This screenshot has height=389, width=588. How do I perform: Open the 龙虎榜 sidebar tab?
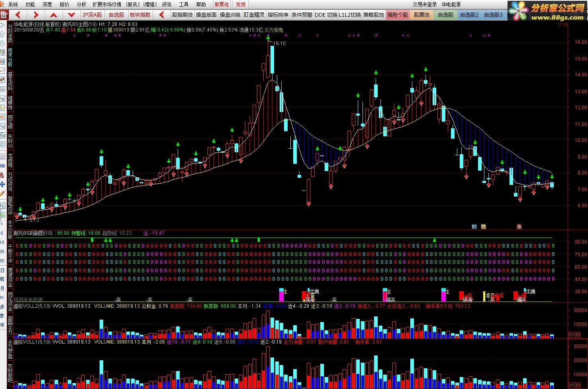[10, 160]
